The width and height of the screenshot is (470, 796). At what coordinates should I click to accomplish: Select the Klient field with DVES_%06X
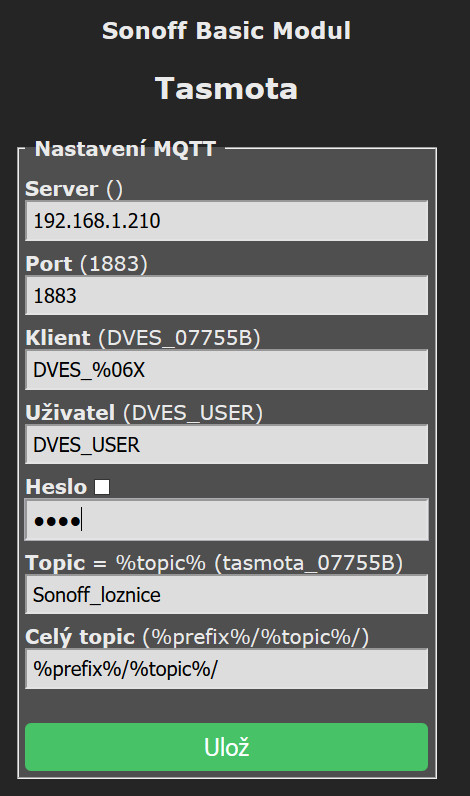(226, 370)
